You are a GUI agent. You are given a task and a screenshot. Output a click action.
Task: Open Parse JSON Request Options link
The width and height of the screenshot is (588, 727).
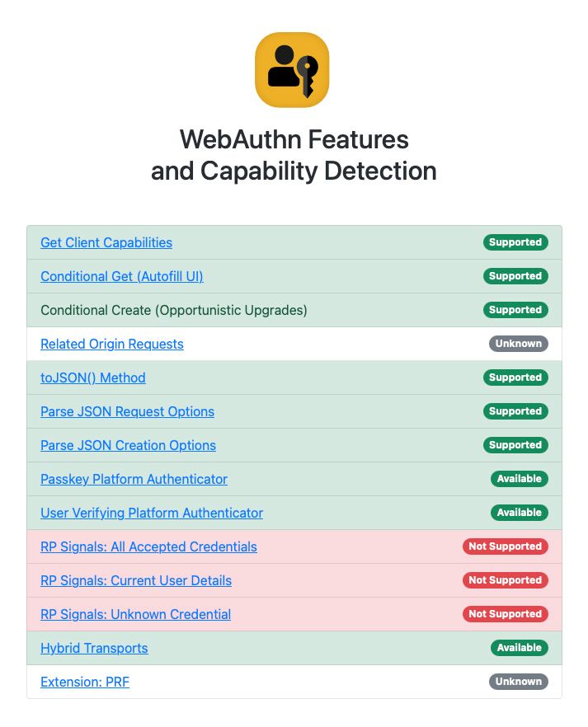point(127,412)
